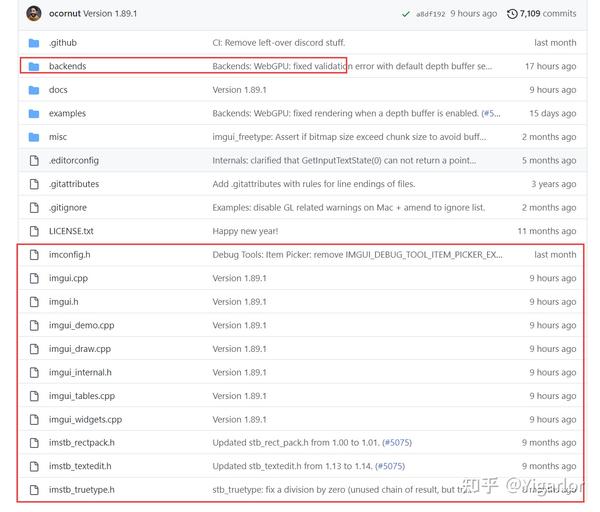Screen dimensions: 600x512
Task: Click the ocornut user avatar
Action: 33,13
